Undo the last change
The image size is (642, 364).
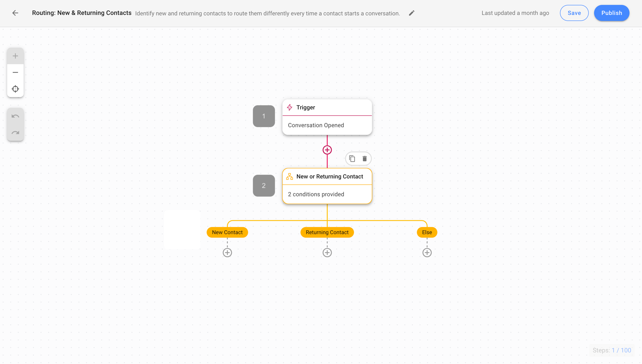pos(15,116)
